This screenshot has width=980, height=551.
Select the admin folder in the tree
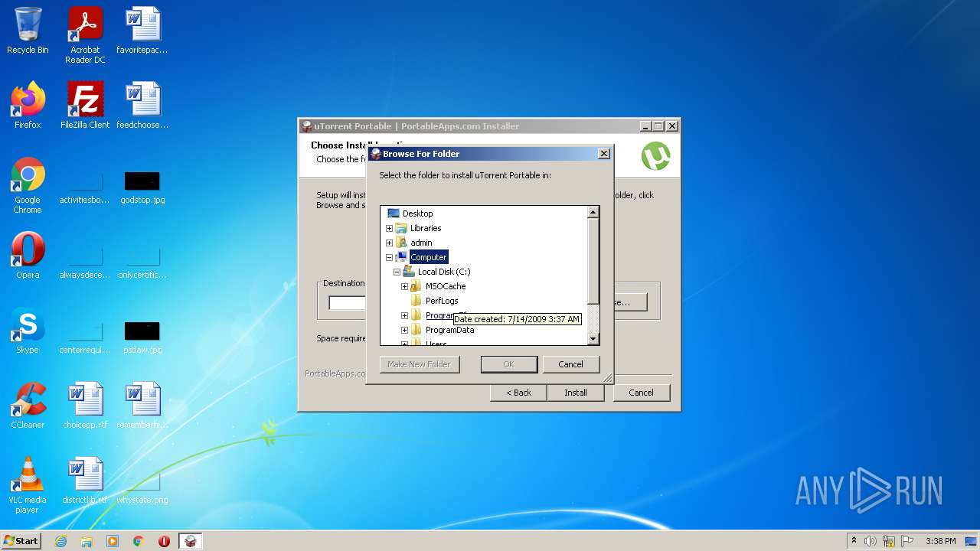coord(421,243)
